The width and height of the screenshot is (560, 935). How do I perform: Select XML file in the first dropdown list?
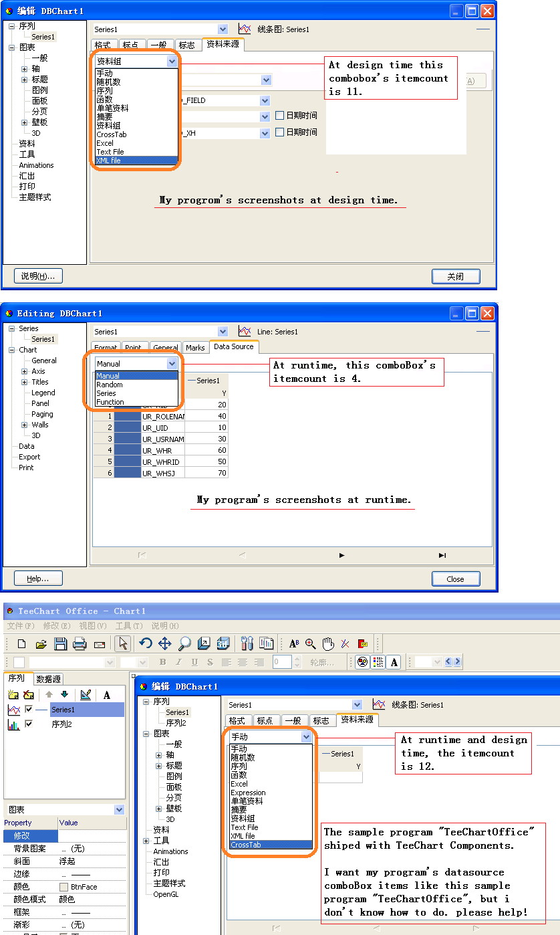136,161
